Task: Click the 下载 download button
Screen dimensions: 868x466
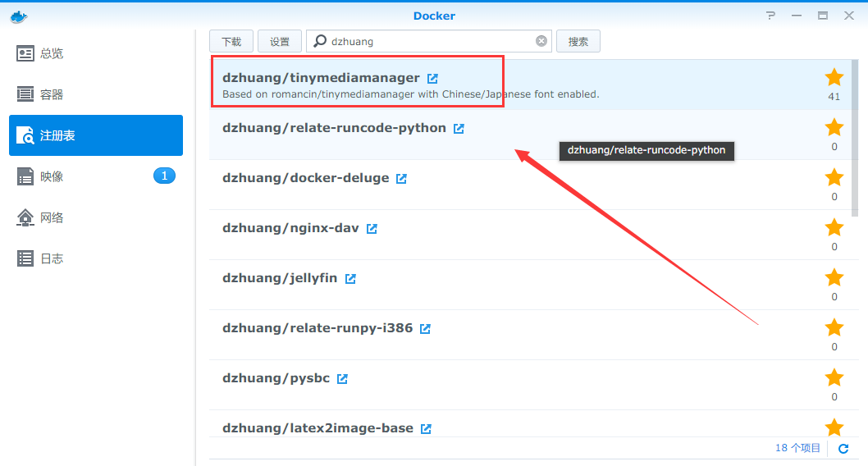Action: tap(231, 41)
